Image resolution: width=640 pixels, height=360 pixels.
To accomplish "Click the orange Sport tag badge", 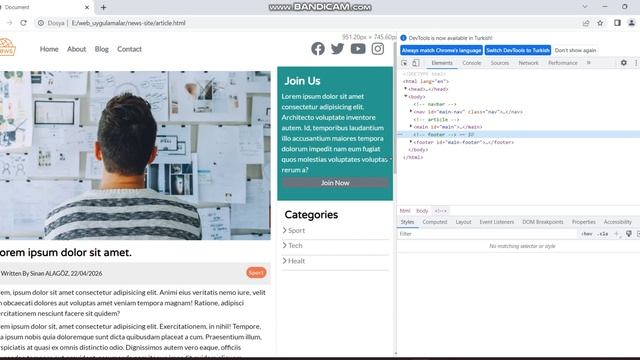I will click(256, 273).
